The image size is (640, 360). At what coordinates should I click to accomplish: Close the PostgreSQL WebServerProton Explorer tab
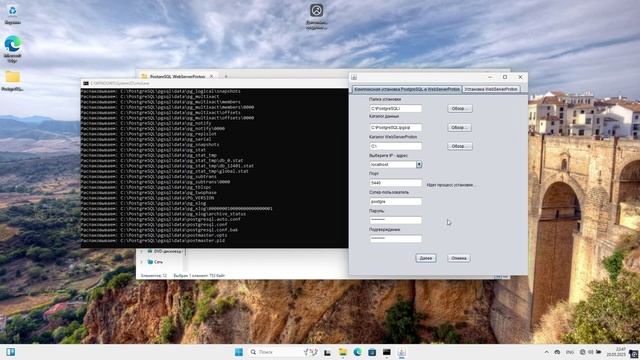pyautogui.click(x=211, y=76)
